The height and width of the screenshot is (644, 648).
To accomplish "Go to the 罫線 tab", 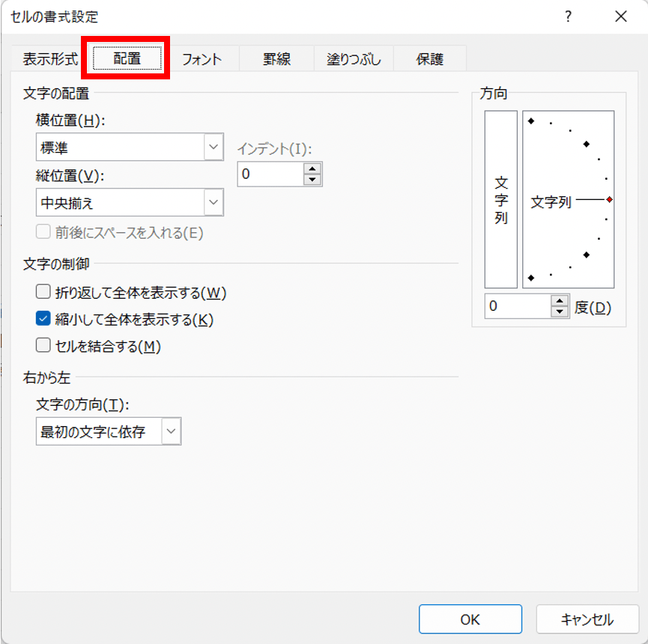I will click(x=276, y=59).
